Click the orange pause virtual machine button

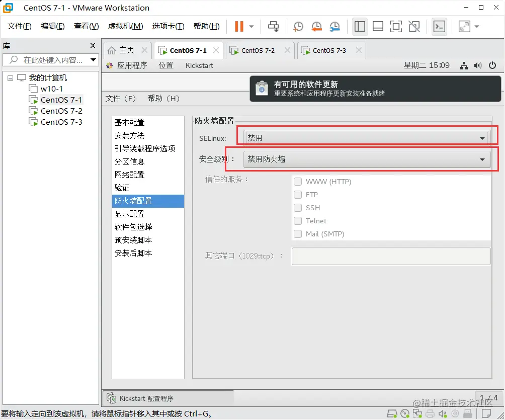coord(239,27)
